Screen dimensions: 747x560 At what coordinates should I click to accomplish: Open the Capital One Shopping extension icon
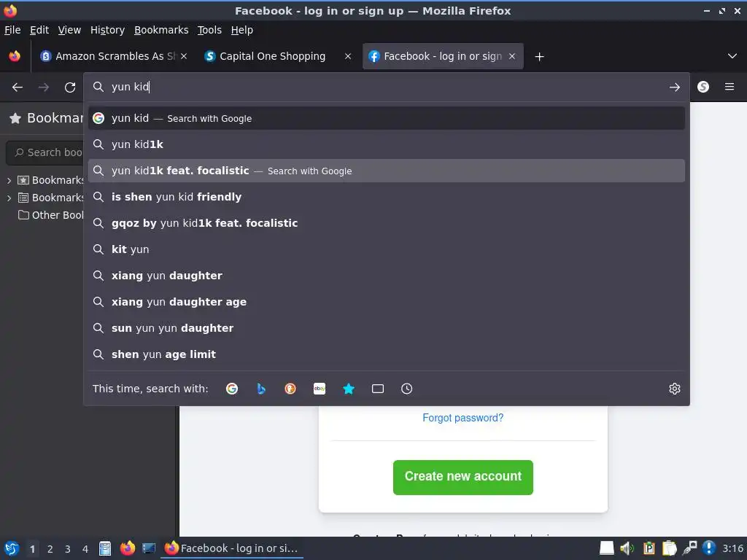703,87
